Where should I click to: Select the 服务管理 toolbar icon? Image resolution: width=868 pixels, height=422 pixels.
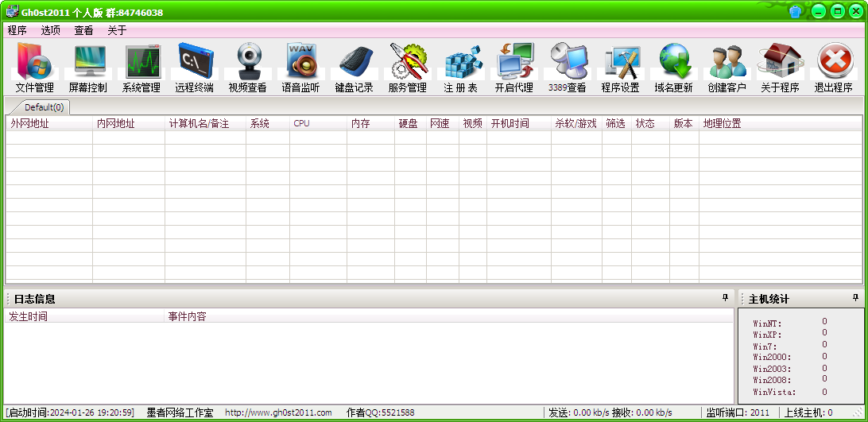coord(408,68)
